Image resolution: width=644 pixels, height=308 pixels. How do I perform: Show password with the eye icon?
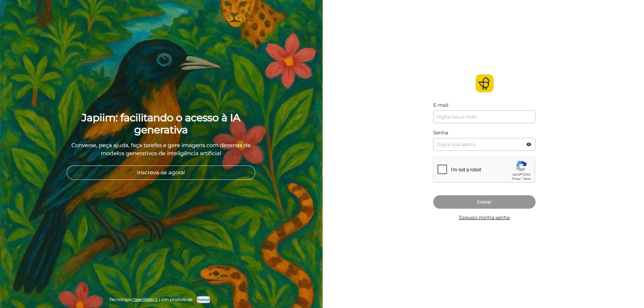529,145
